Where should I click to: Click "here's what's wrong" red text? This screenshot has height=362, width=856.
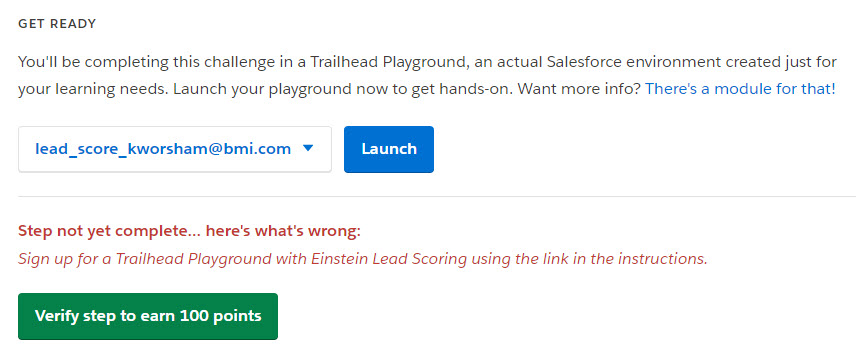(x=283, y=231)
